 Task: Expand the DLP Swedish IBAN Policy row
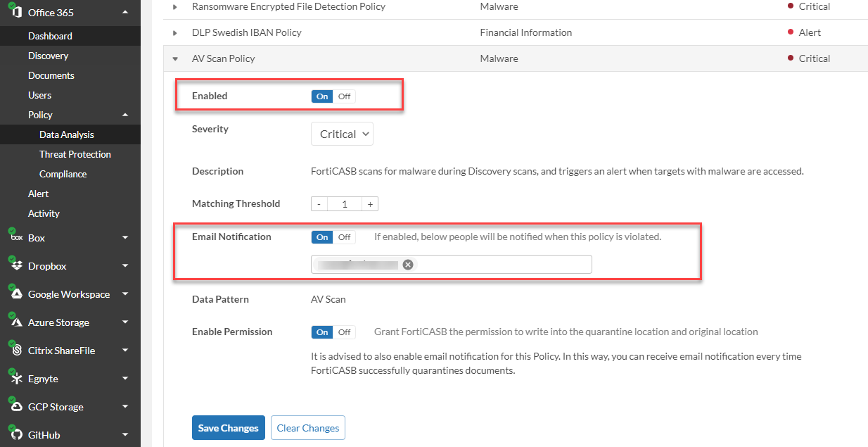175,32
